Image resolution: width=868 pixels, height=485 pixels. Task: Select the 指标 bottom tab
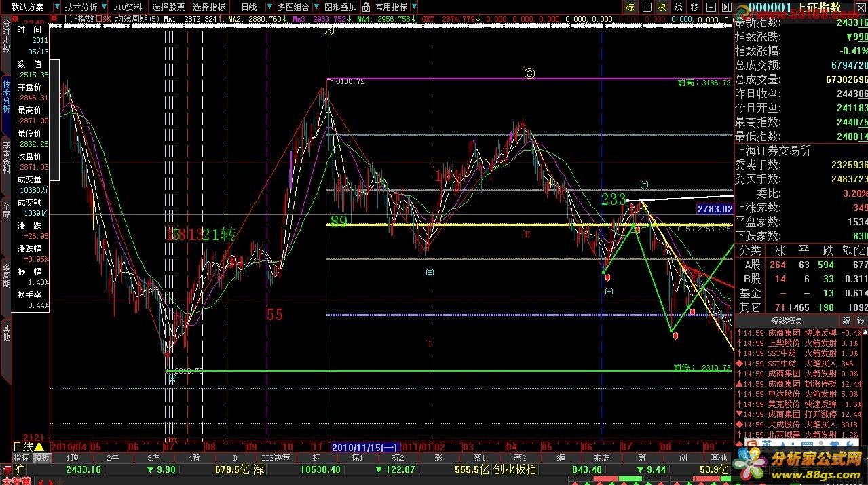[22, 458]
